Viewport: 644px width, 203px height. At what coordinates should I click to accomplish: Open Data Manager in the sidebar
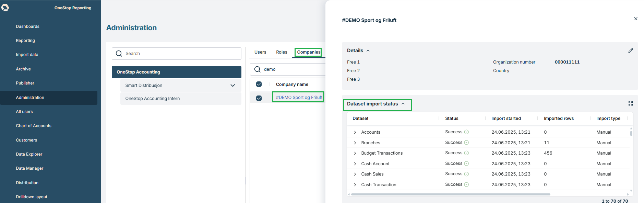(x=29, y=168)
